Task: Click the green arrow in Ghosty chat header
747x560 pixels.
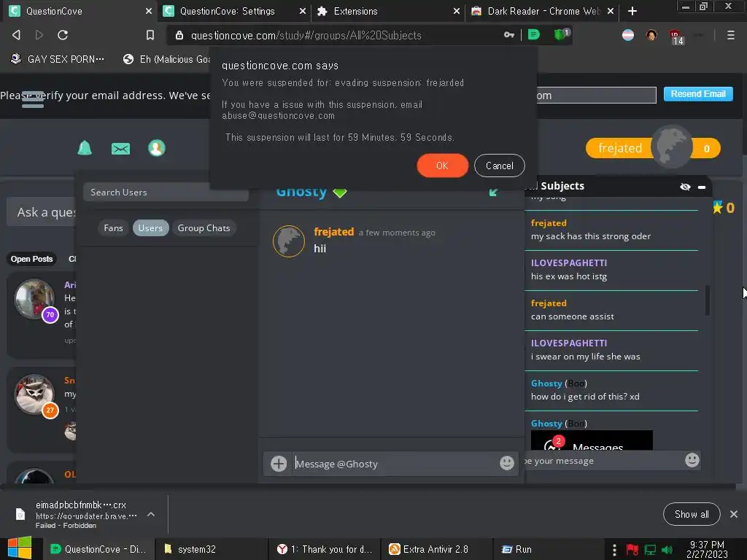Action: [x=493, y=192]
